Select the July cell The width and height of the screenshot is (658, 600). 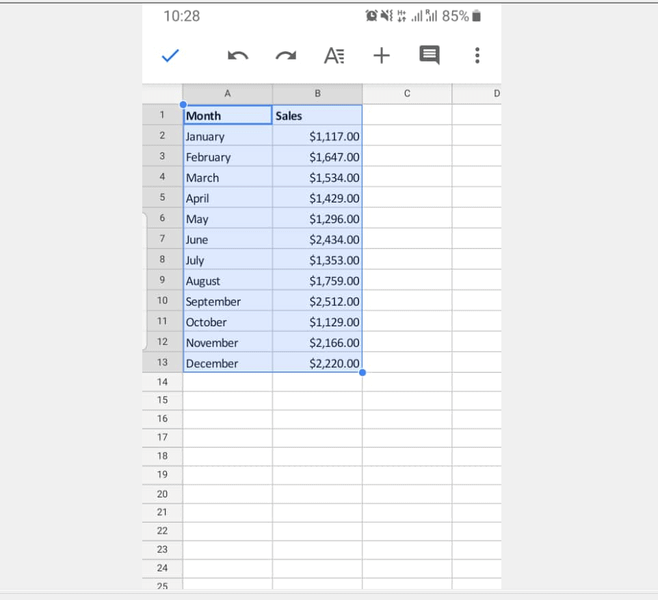click(x=227, y=259)
